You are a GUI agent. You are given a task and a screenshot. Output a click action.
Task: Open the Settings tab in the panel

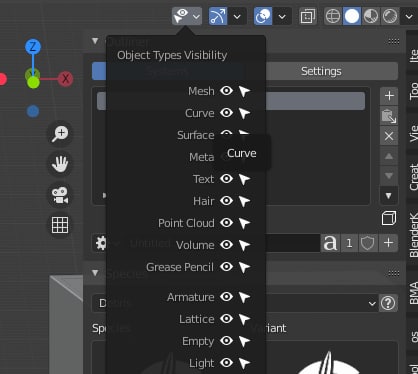(x=321, y=71)
